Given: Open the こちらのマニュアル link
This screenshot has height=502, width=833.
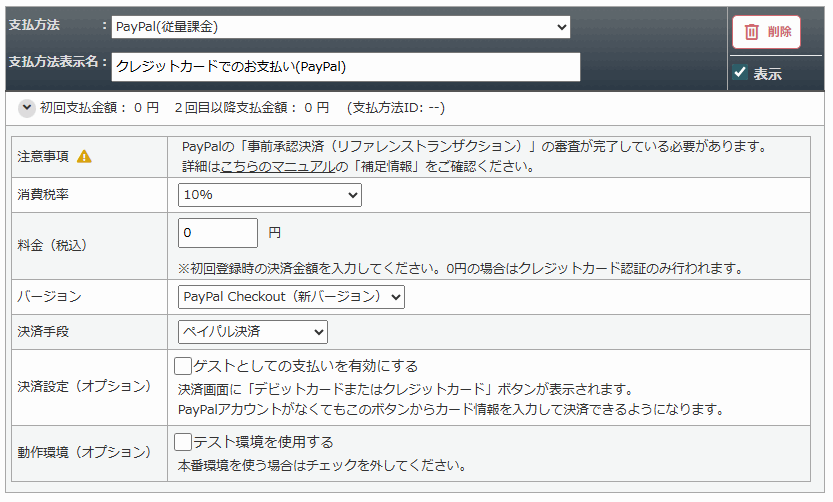Looking at the screenshot, I should pyautogui.click(x=277, y=167).
